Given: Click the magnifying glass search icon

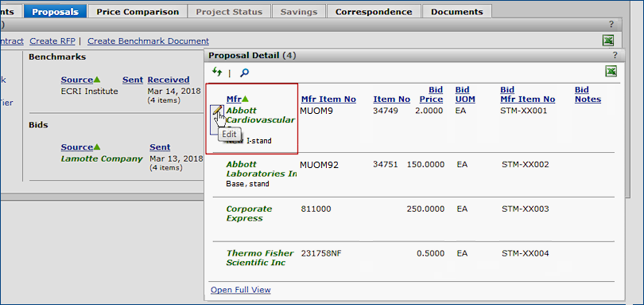Looking at the screenshot, I should tap(244, 72).
